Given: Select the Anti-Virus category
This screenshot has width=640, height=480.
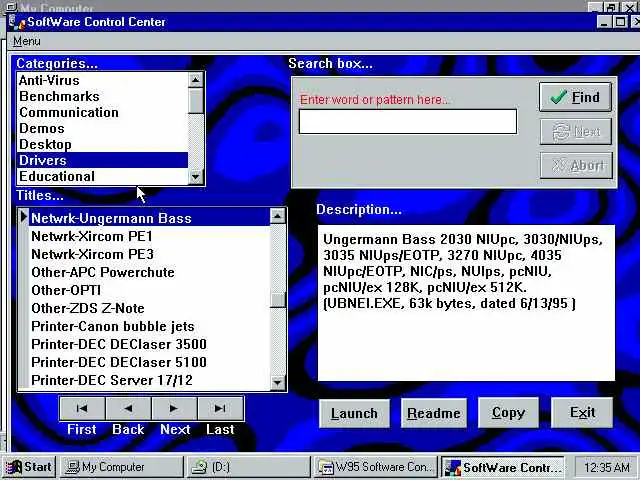Looking at the screenshot, I should pos(102,80).
